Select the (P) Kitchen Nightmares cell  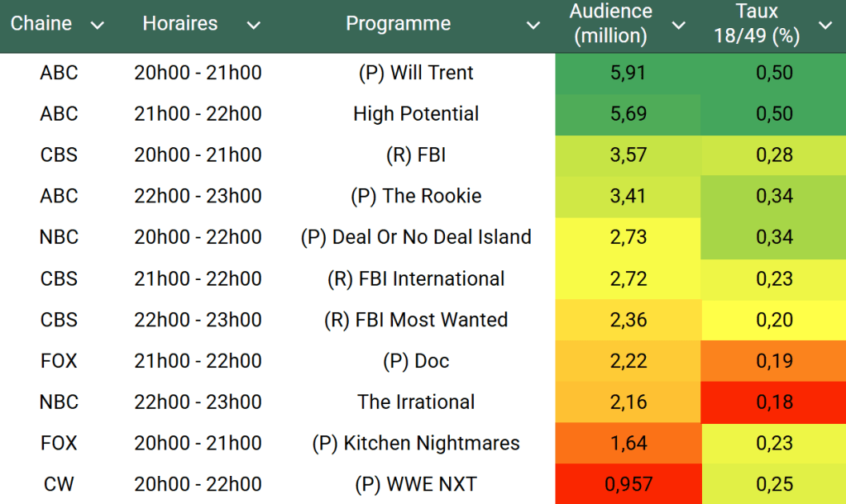416,444
